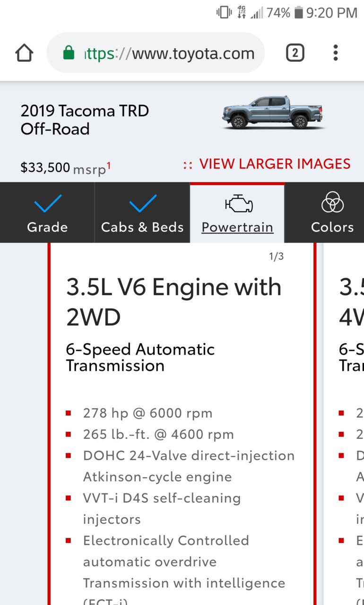Tap the battery icon in the status bar
This screenshot has height=605, width=364.
point(298,13)
